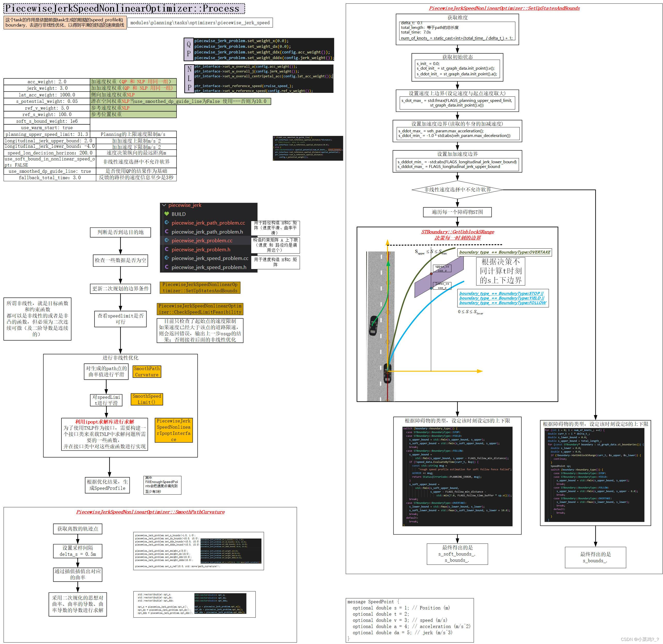The height and width of the screenshot is (644, 663).
Task: Click the orange task description note
Action: pyautogui.click(x=65, y=23)
